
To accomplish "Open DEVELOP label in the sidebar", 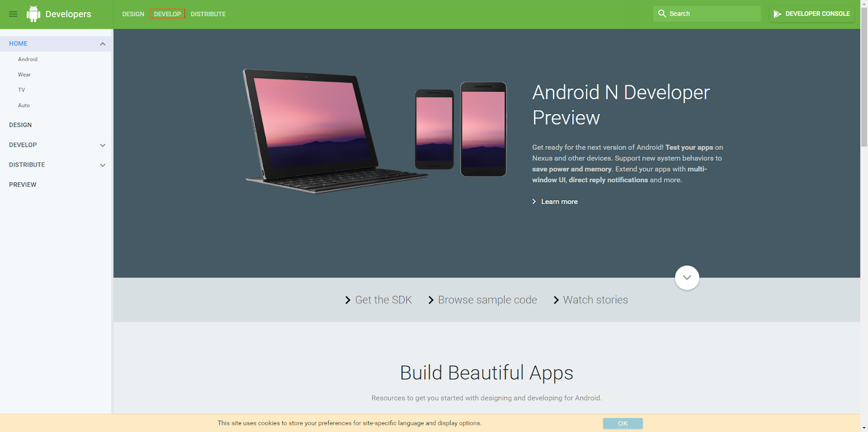I will (23, 145).
